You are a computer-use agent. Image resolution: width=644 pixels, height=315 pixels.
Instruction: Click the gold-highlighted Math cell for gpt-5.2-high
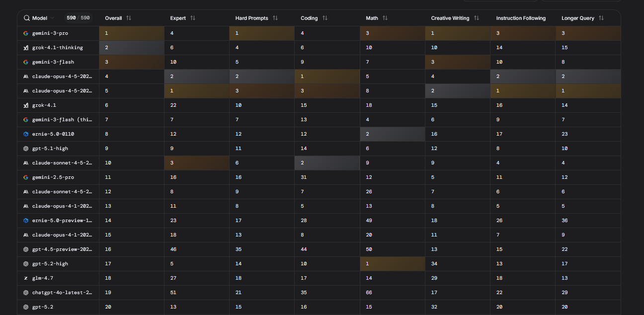pos(393,264)
